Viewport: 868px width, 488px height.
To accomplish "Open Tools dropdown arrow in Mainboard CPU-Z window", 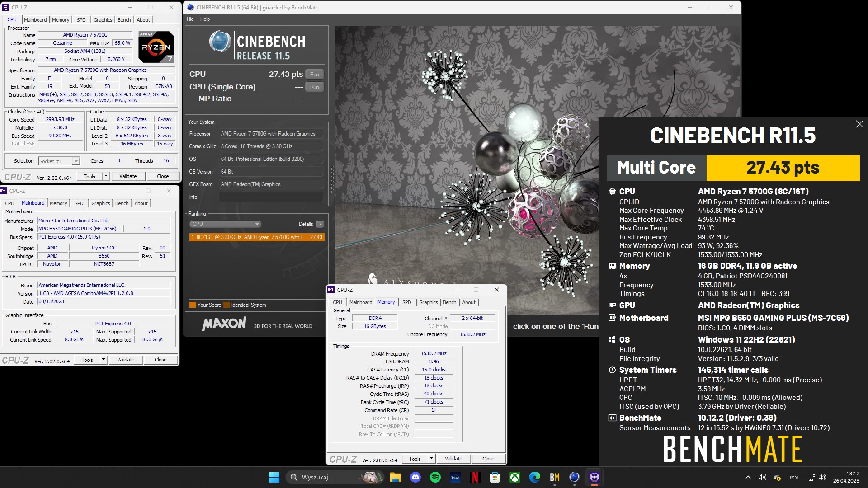I will (x=104, y=360).
